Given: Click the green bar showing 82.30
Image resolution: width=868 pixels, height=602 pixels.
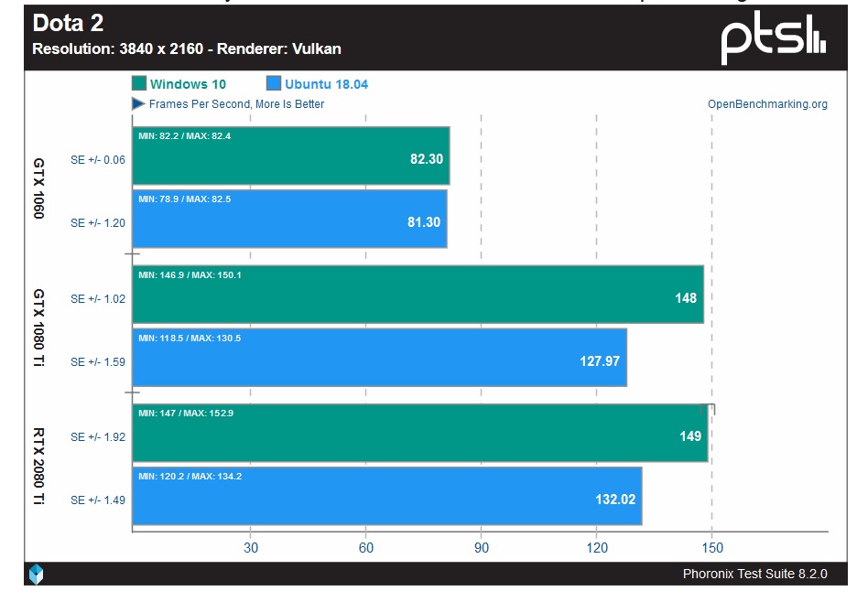Looking at the screenshot, I should [x=290, y=156].
